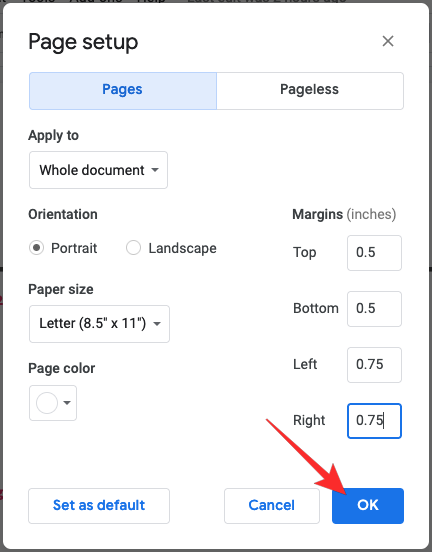The height and width of the screenshot is (552, 432).
Task: Close the Page setup dialog
Action: pyautogui.click(x=388, y=41)
